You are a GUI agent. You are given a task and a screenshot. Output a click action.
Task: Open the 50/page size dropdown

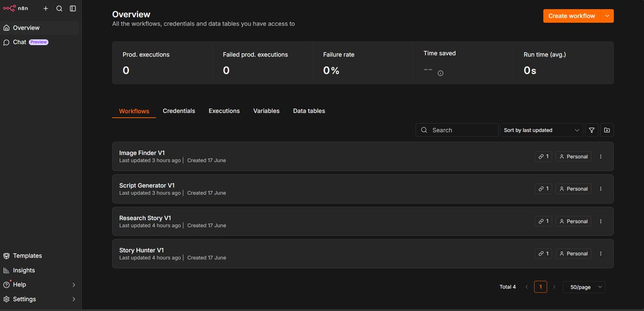coord(584,287)
